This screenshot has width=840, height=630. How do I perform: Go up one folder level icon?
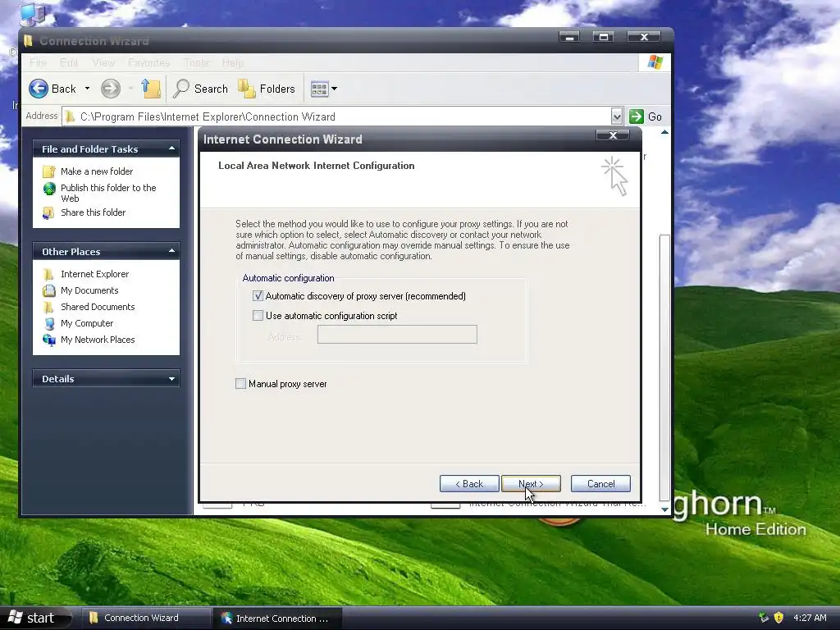[151, 89]
